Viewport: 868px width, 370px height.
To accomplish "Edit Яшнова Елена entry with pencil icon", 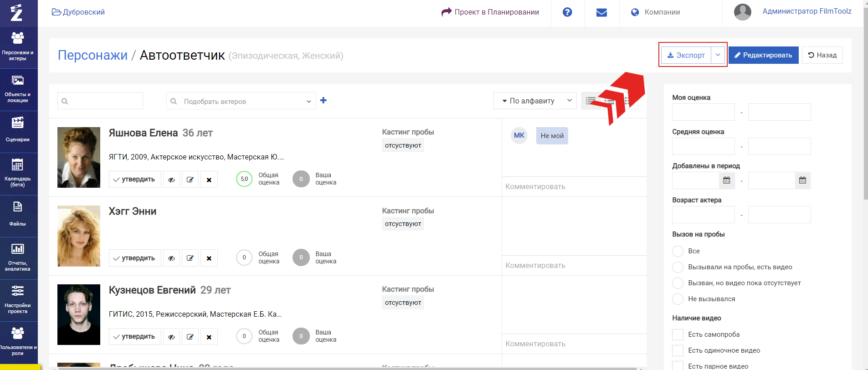I will pyautogui.click(x=190, y=180).
